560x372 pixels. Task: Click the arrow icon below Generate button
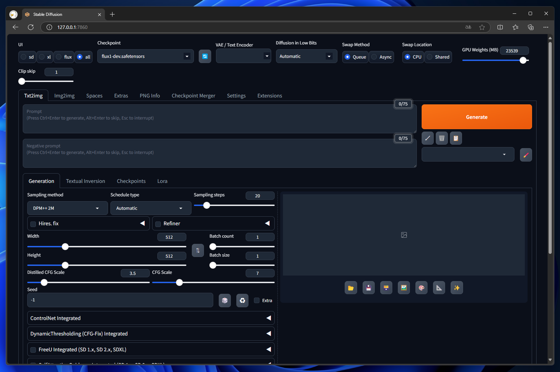click(428, 138)
